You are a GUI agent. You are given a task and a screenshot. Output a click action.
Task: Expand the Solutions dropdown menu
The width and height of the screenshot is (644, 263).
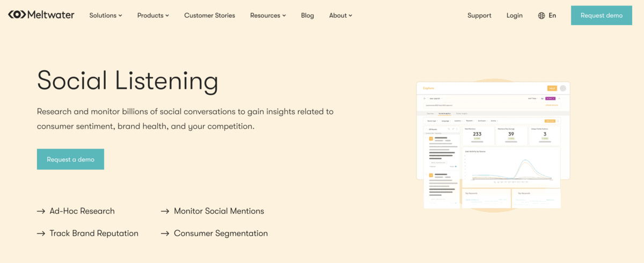click(x=106, y=16)
